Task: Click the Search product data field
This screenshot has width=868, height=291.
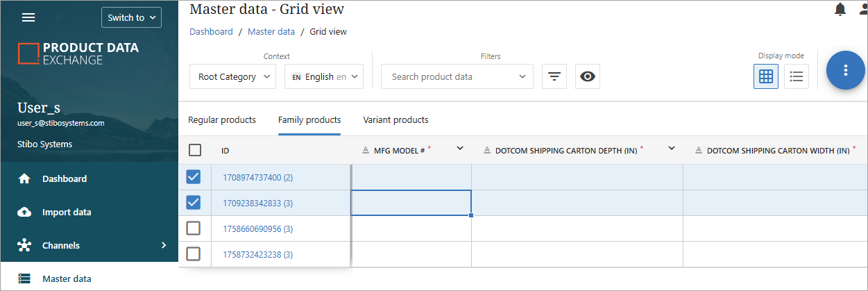Action: [x=451, y=76]
